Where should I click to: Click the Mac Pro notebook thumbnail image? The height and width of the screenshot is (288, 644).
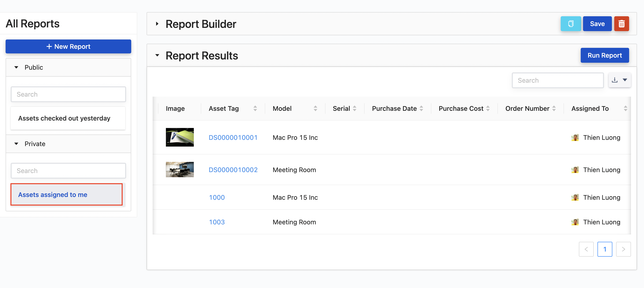180,137
